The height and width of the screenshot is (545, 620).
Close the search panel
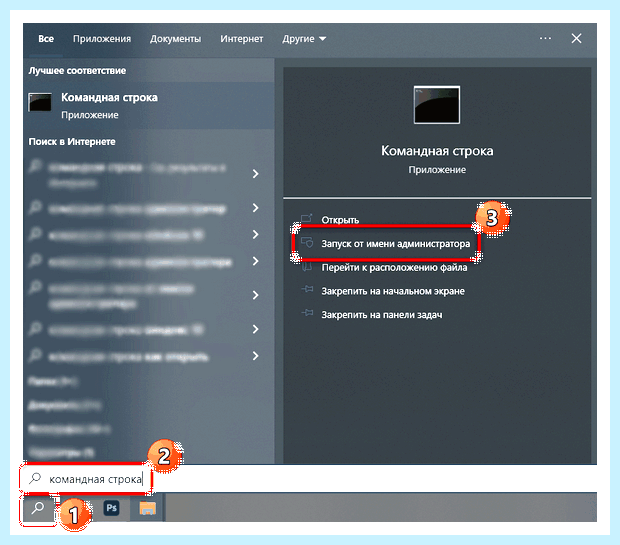(576, 38)
